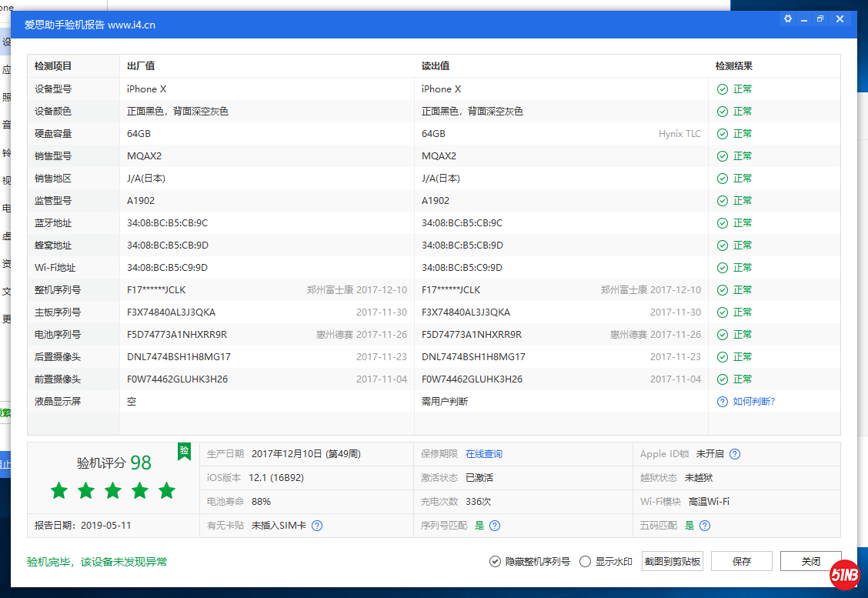Screen dimensions: 868x598
Task: Enable the 显示水印 option
Action: pyautogui.click(x=585, y=562)
